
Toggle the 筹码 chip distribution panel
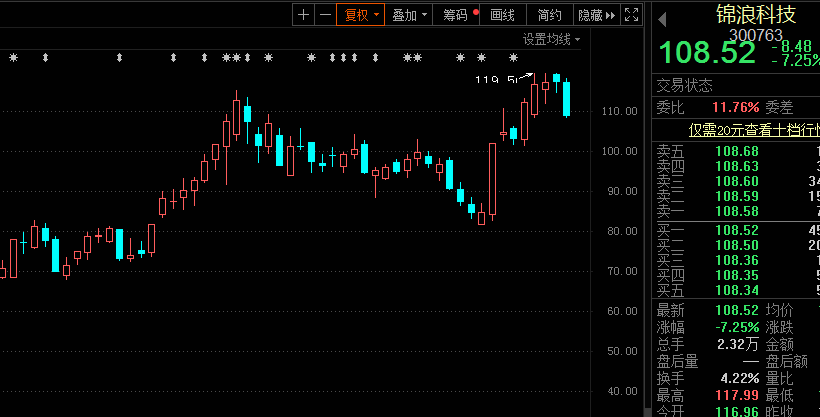(455, 14)
